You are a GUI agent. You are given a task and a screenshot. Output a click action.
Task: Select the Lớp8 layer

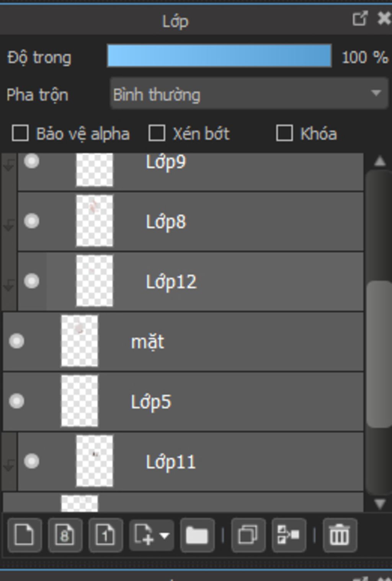click(191, 221)
